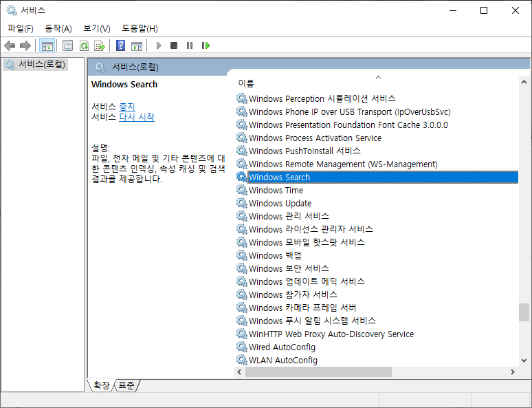Viewport: 532px width, 408px height.
Task: Click the vertical scrollbar thumb
Action: click(x=524, y=312)
